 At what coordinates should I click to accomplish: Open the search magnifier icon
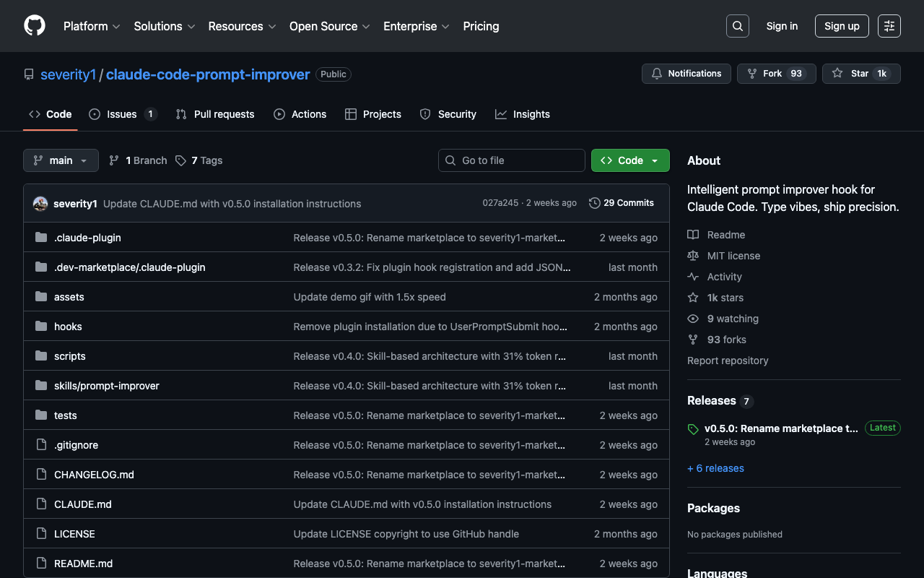pyautogui.click(x=737, y=26)
